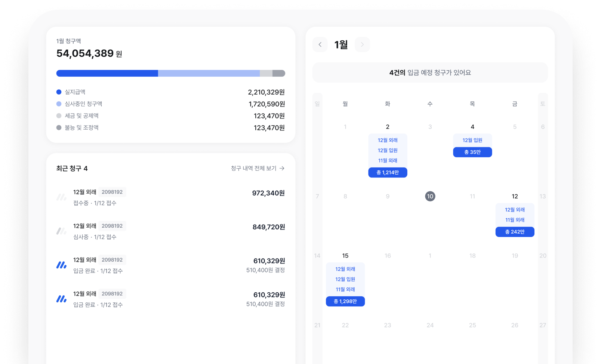The height and width of the screenshot is (364, 601).
Task: Click the 불능 및 조정액 legend dot
Action: 59,127
